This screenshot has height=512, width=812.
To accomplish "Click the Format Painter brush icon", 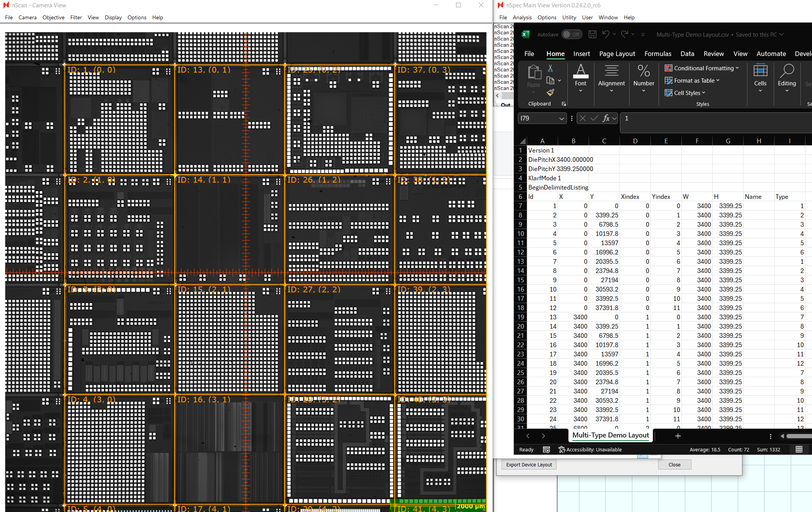I will click(x=550, y=93).
